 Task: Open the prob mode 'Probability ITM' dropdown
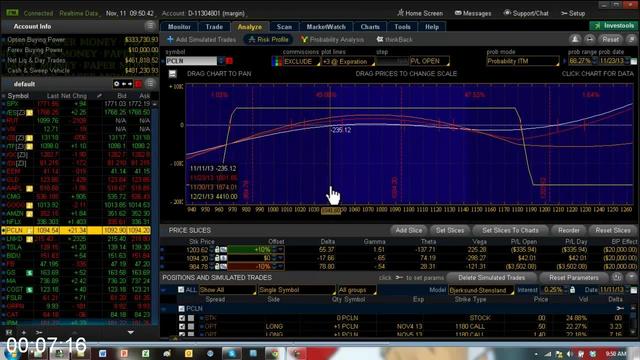point(522,61)
